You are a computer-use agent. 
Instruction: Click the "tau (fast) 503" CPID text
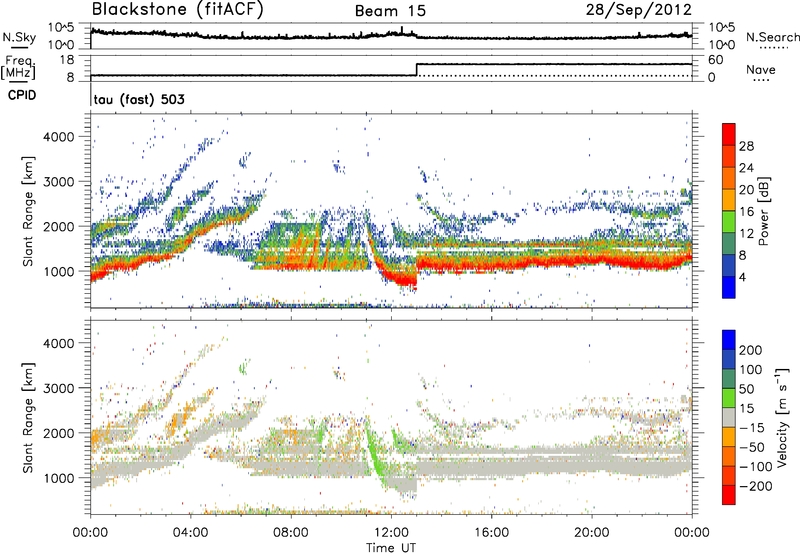[139, 99]
